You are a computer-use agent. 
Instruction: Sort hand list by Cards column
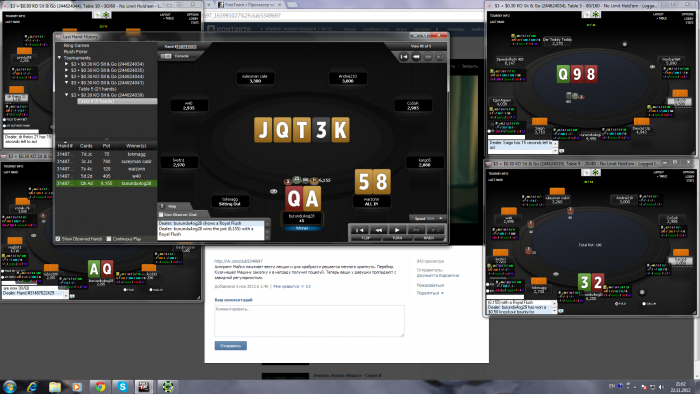(86, 146)
